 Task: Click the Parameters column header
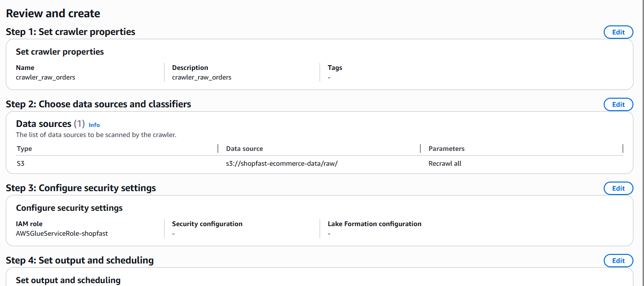446,149
